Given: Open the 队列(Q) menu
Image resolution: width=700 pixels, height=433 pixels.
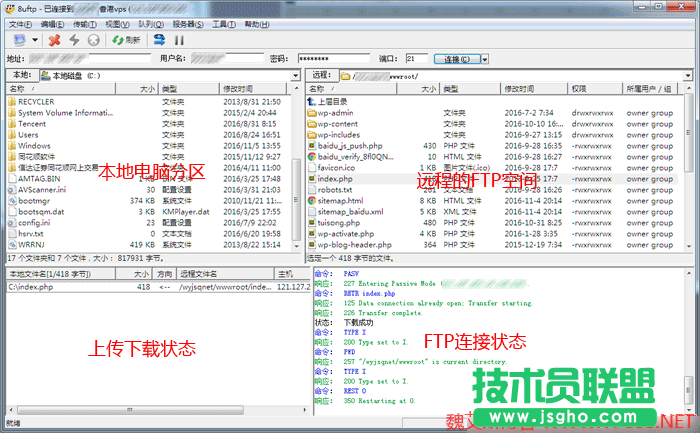Looking at the screenshot, I should 151,24.
